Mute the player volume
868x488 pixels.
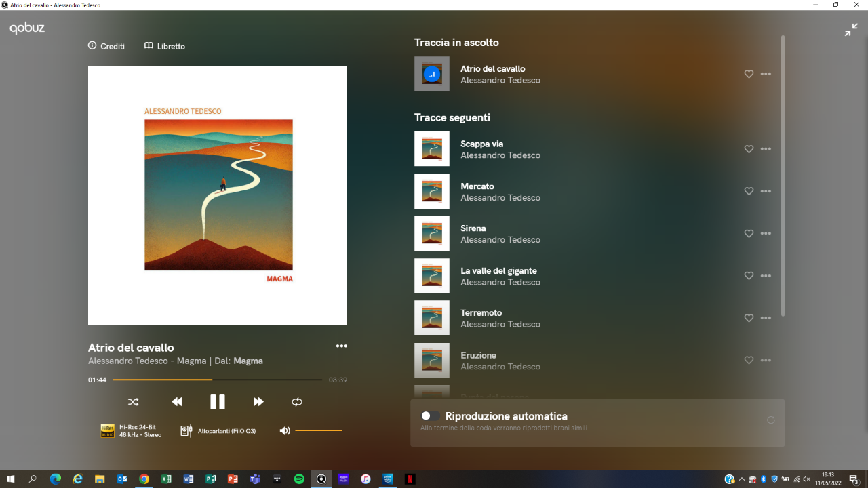[x=285, y=431]
